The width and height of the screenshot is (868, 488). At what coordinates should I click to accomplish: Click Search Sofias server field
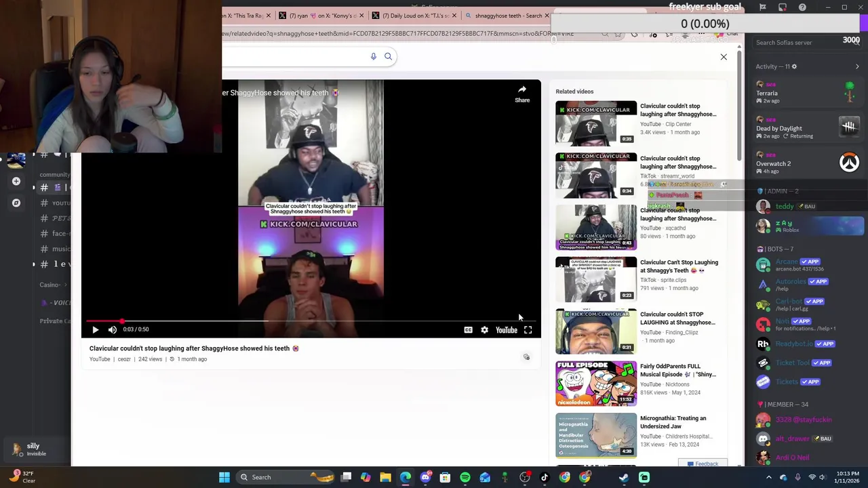(807, 43)
